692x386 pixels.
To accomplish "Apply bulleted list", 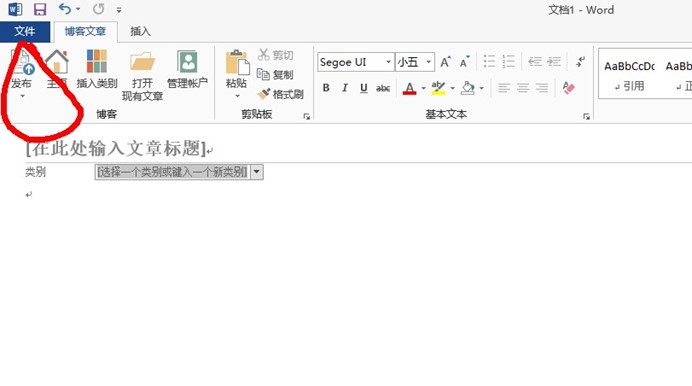I will pos(489,61).
